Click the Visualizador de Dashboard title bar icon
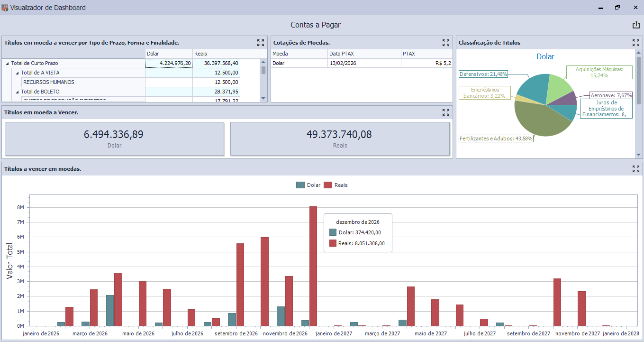The height and width of the screenshot is (342, 644). pyautogui.click(x=5, y=7)
